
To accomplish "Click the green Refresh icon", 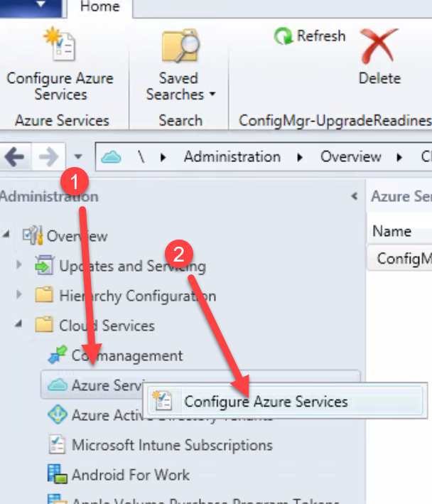I will (284, 36).
